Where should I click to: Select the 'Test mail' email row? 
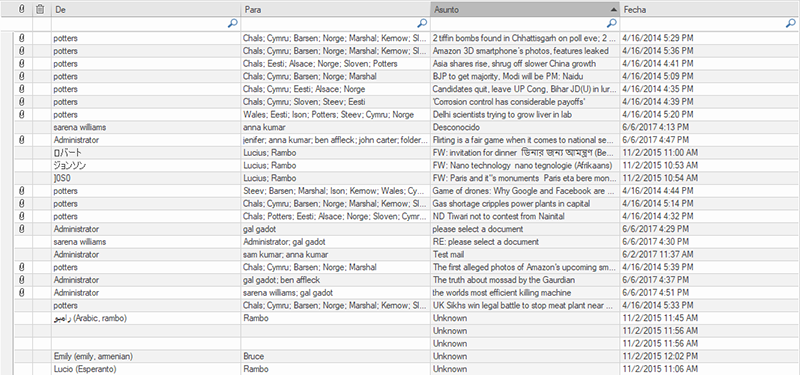click(x=407, y=255)
